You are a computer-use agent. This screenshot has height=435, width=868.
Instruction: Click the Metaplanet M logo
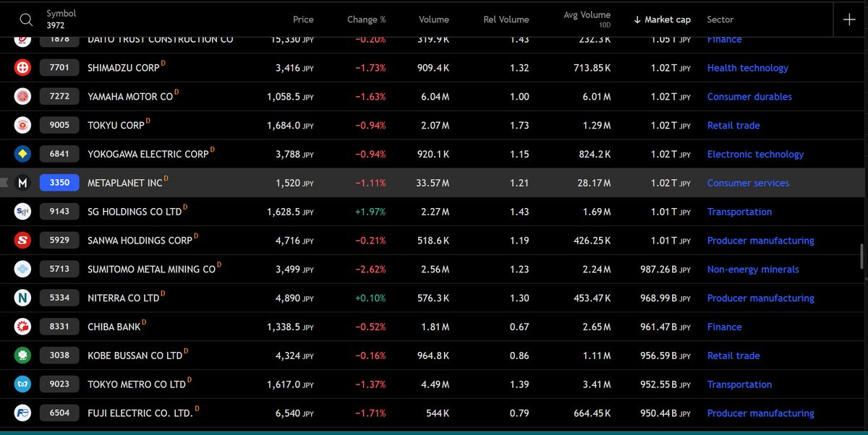coord(23,183)
